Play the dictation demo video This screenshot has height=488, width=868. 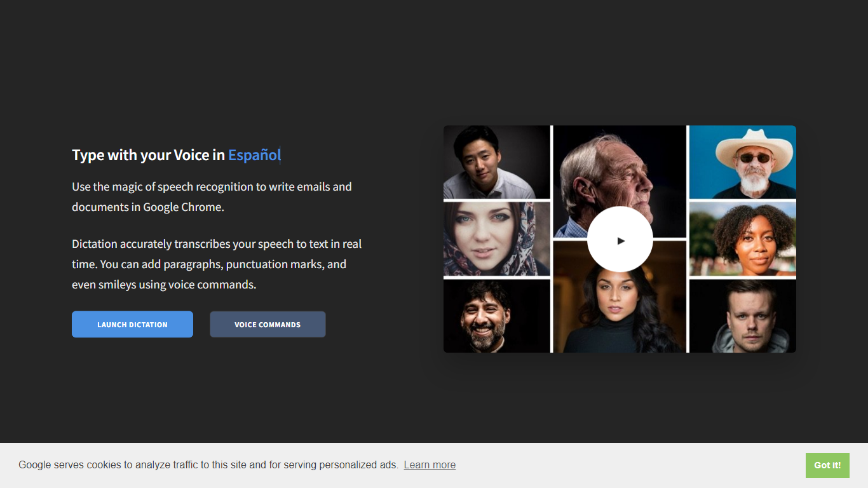click(x=620, y=240)
